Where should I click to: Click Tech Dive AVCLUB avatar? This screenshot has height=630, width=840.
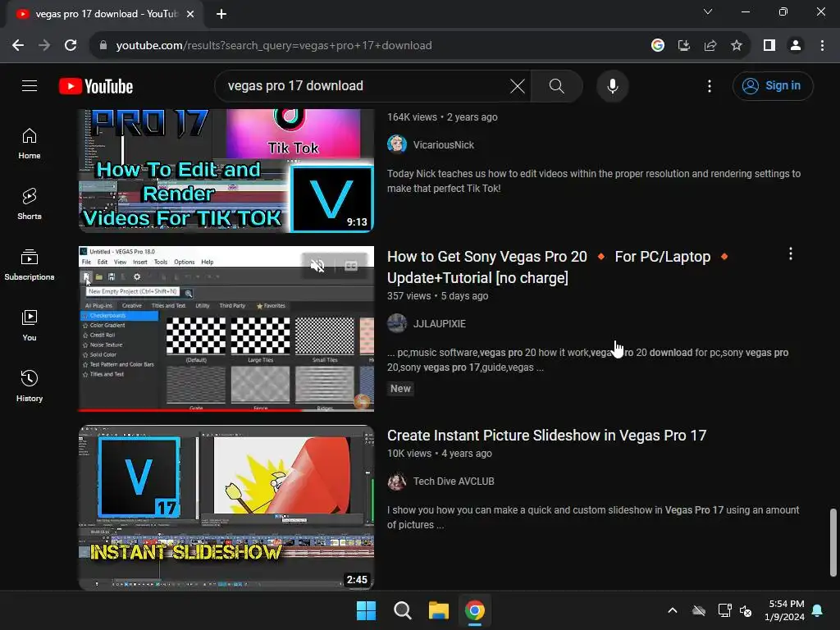[397, 481]
